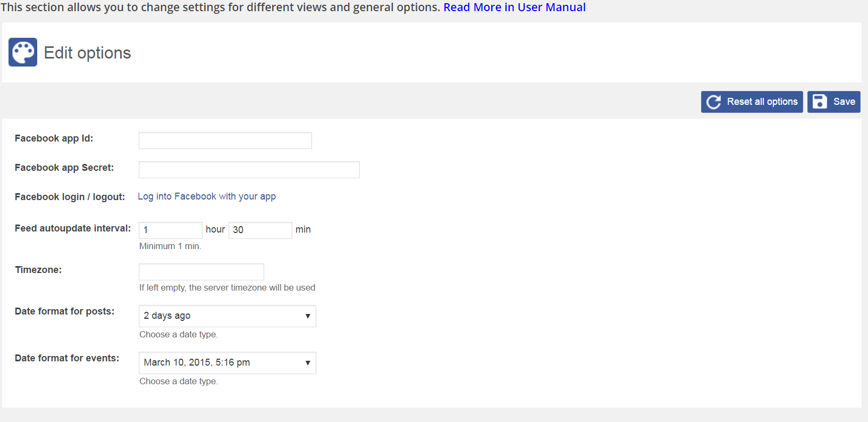Focus the Facebook app Secret field
The width and height of the screenshot is (868, 422).
249,170
